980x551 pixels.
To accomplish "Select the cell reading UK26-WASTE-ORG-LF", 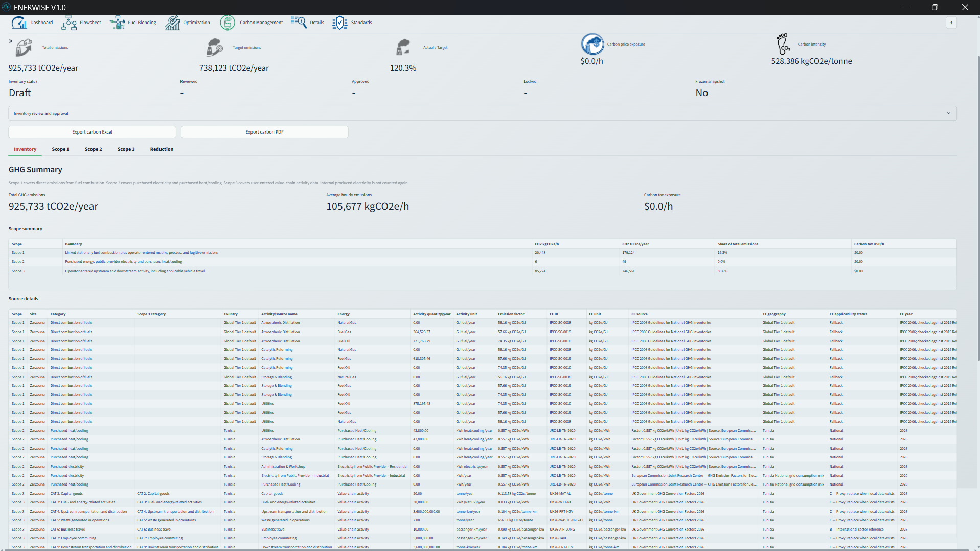I will pyautogui.click(x=566, y=520).
